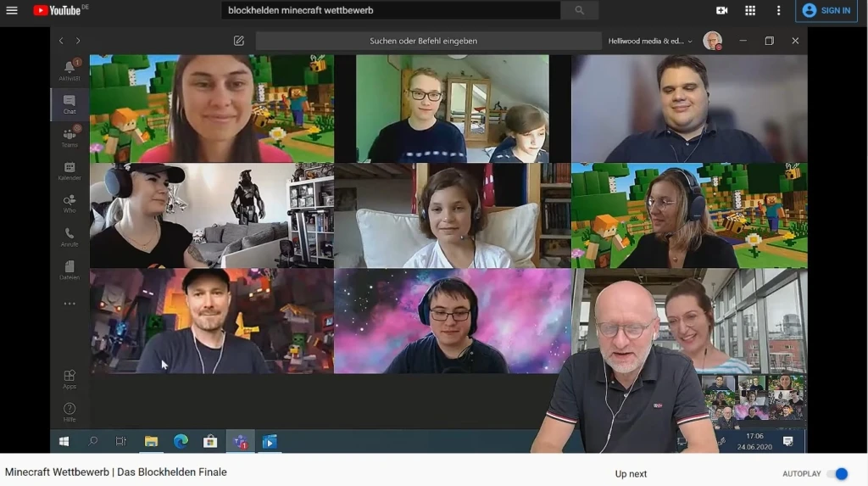The width and height of the screenshot is (868, 486).
Task: Open Microsoft Store from taskbar
Action: pyautogui.click(x=210, y=441)
